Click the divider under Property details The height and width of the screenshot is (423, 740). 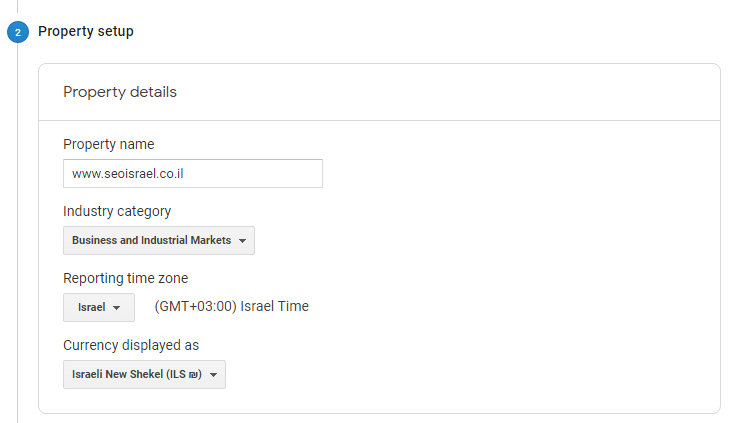378,121
